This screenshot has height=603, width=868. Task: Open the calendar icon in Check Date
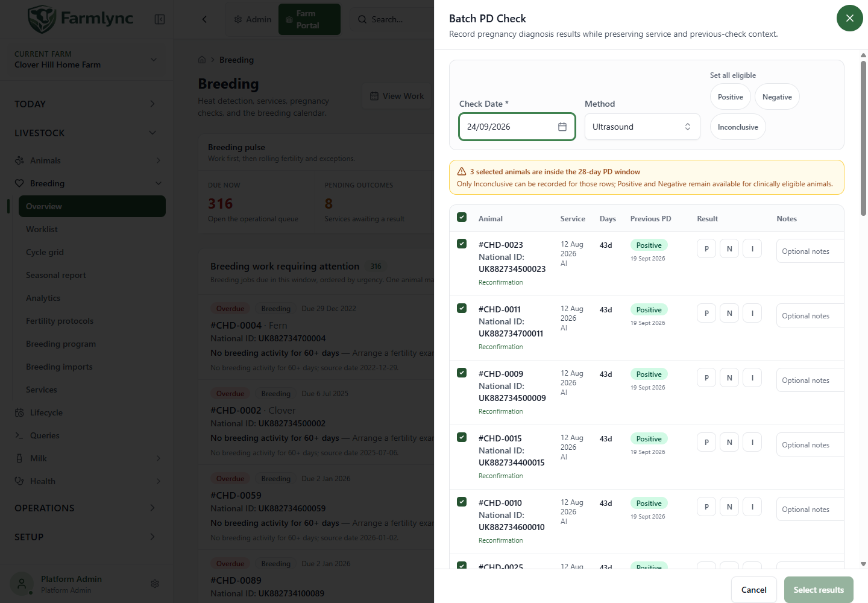(x=562, y=127)
